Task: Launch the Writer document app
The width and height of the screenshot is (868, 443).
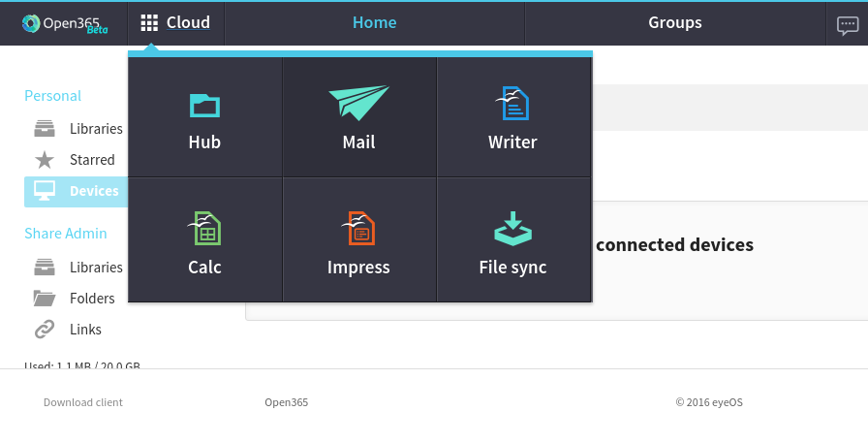Action: click(513, 117)
